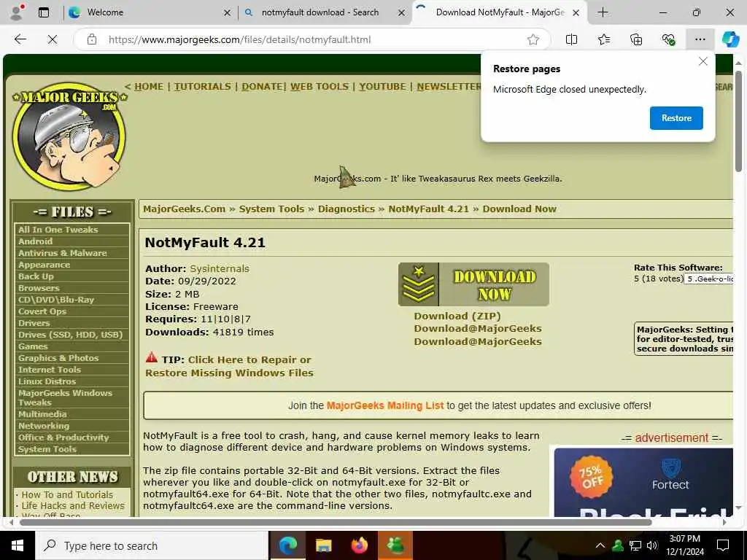
Task: Click the first Download@MajorGeeks link
Action: 478,329
